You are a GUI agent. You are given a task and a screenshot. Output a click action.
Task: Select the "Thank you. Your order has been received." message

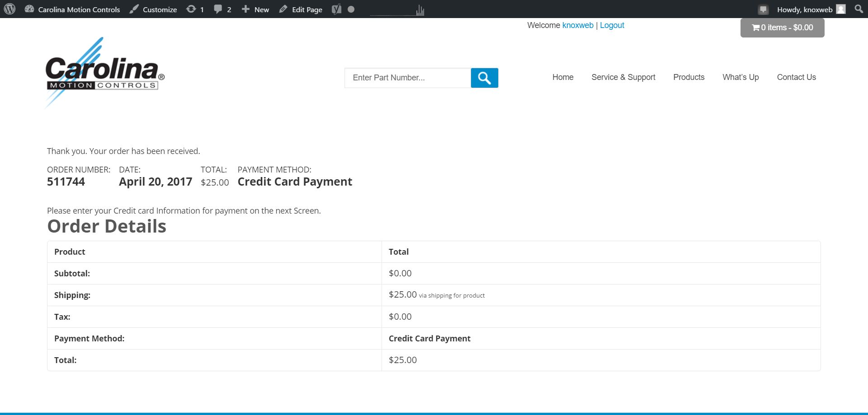pyautogui.click(x=123, y=151)
